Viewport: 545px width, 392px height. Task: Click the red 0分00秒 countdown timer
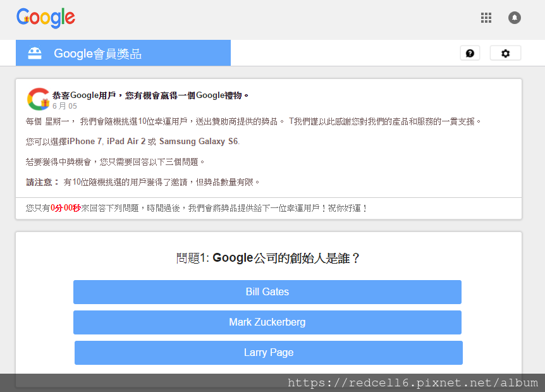[x=66, y=208]
